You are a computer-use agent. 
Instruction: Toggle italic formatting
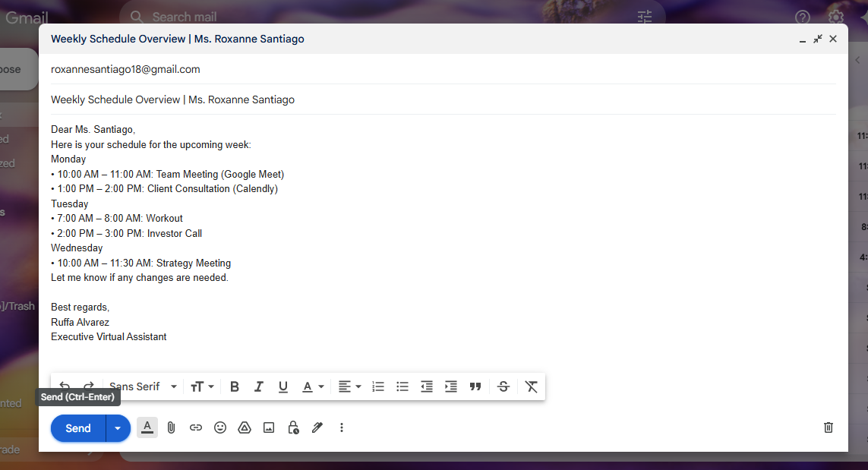click(x=259, y=386)
